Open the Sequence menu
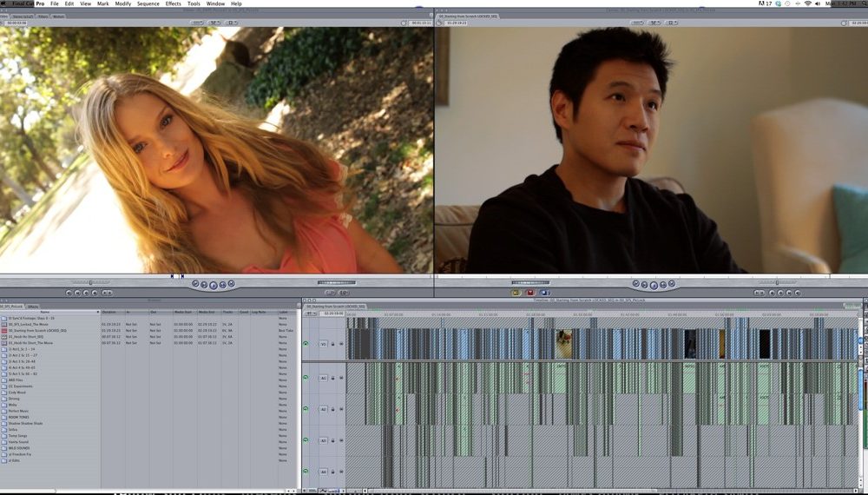This screenshot has width=868, height=495. 148,4
